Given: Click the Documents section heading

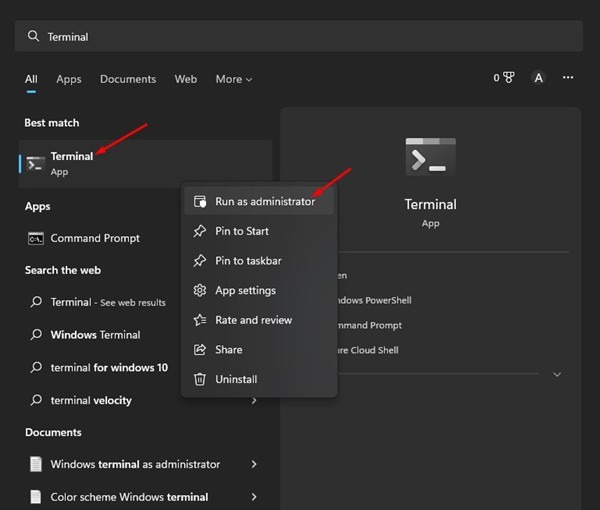Looking at the screenshot, I should pyautogui.click(x=53, y=432).
